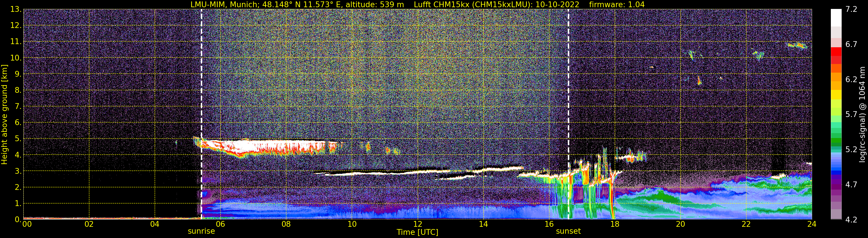Viewport: 868px width, 238px height.
Task: Click the 'Time [UTC]' axis label
Action: coord(417,232)
